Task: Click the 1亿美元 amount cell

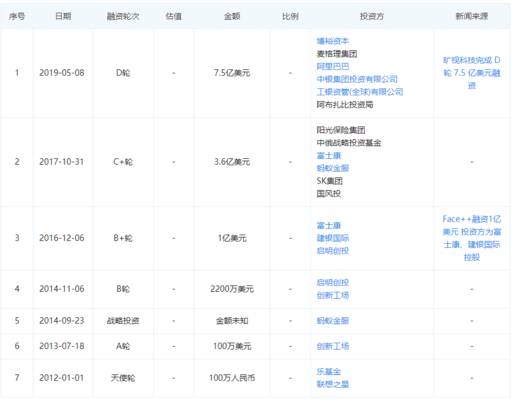Action: pyautogui.click(x=232, y=238)
